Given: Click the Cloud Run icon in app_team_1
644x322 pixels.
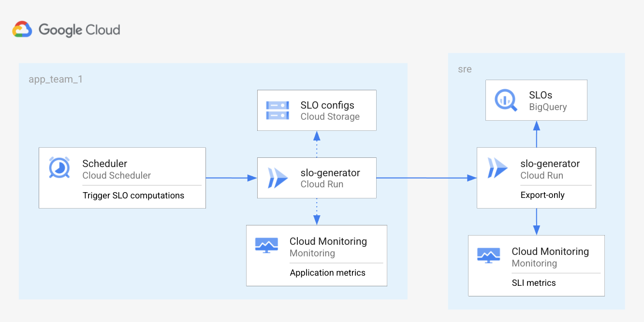Looking at the screenshot, I should tap(278, 178).
